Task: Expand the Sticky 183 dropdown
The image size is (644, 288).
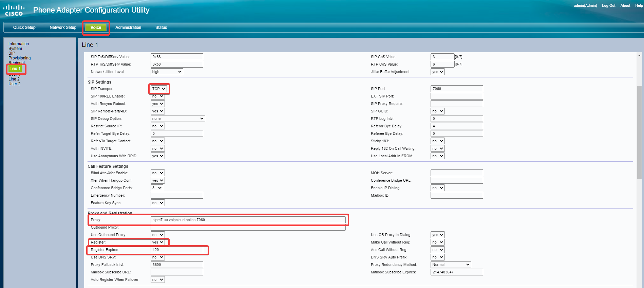Action: [x=438, y=141]
